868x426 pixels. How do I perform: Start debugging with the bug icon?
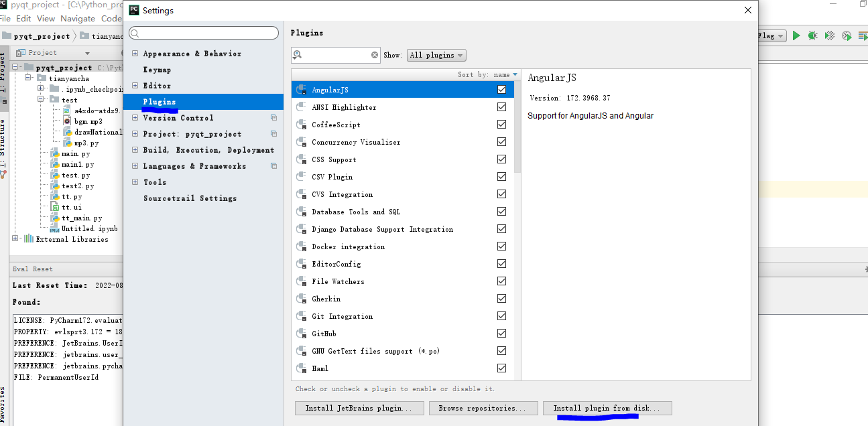point(812,35)
